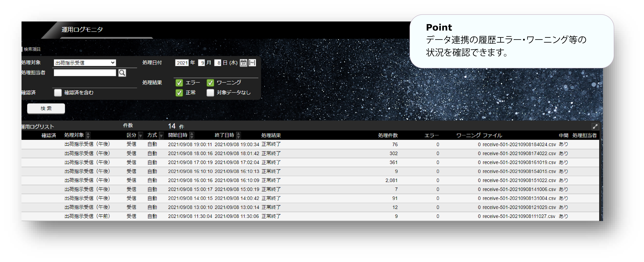
Task: Select file receive-501-20210908154015.csv
Action: point(519,171)
